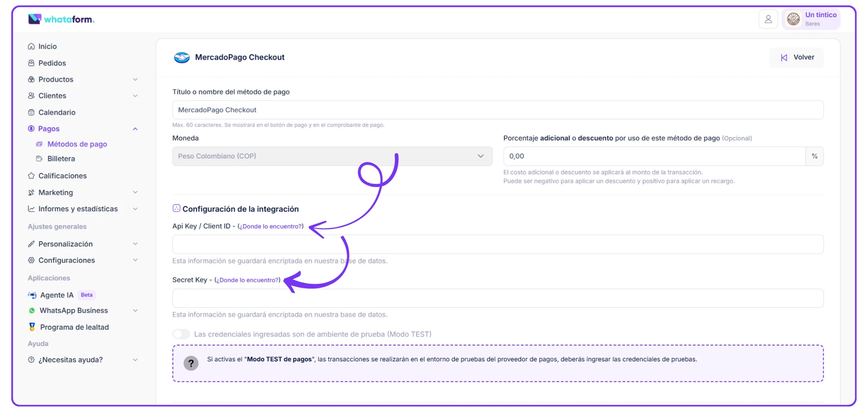The height and width of the screenshot is (412, 868).
Task: Click the Calendario calendar icon
Action: [x=31, y=112]
